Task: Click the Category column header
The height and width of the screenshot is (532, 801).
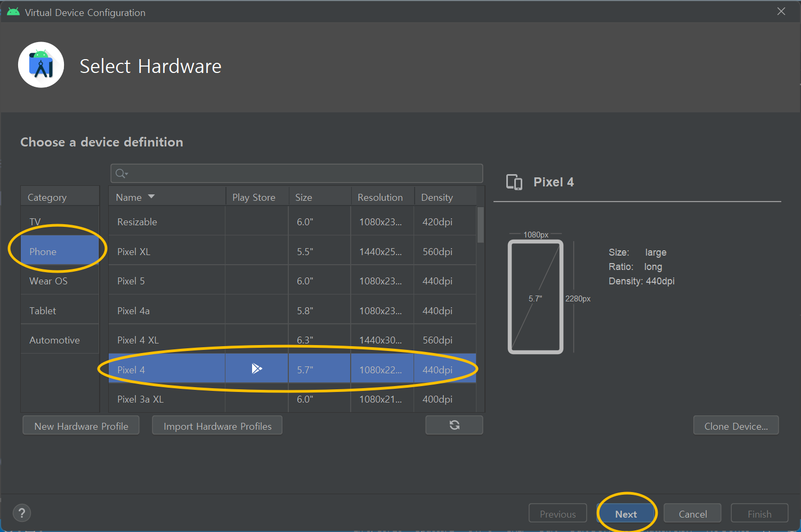Action: [60, 197]
